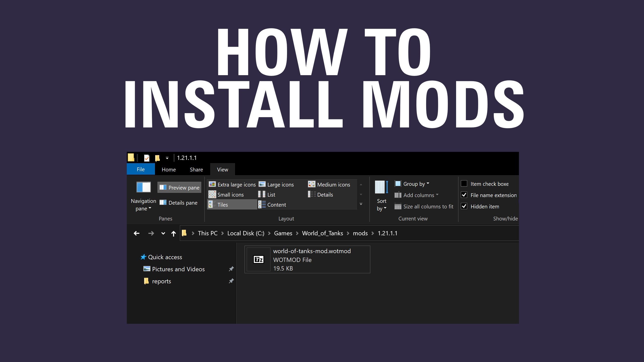
Task: Open the Navigation pane dropdown
Action: point(143,204)
